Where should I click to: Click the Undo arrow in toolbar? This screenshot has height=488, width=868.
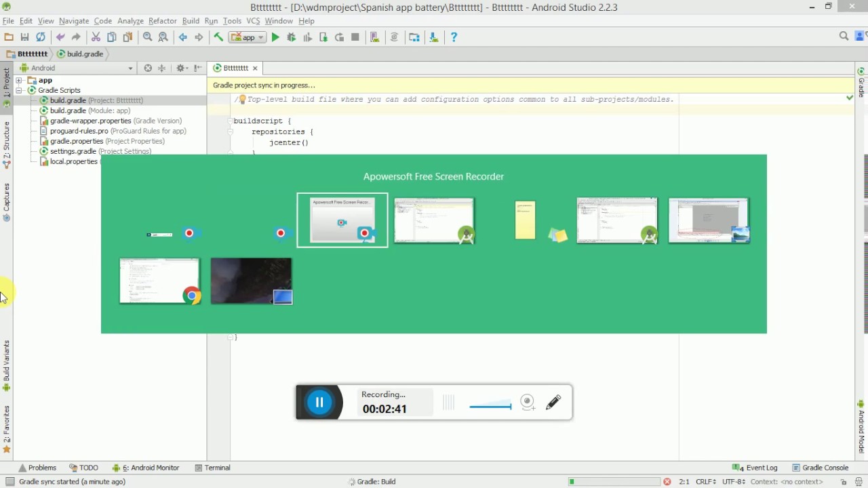point(60,37)
